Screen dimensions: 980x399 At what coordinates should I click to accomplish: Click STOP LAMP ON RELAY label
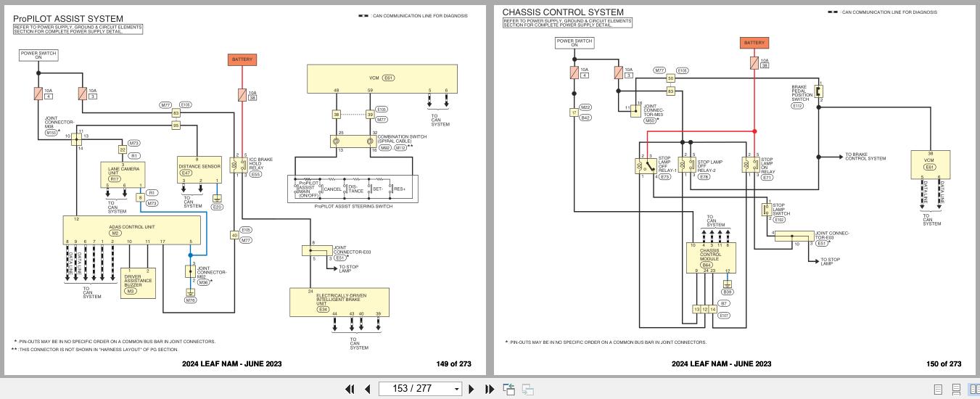pyautogui.click(x=767, y=165)
